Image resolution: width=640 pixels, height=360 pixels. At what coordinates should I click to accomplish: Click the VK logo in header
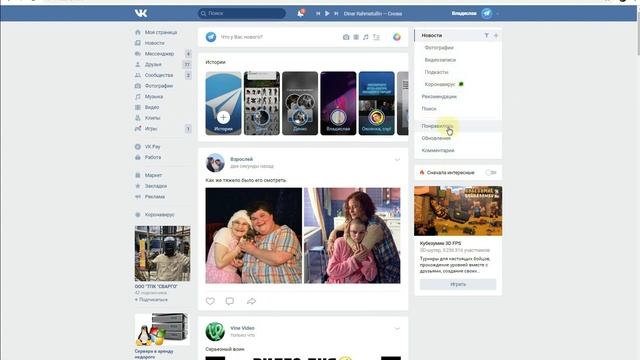tap(141, 13)
